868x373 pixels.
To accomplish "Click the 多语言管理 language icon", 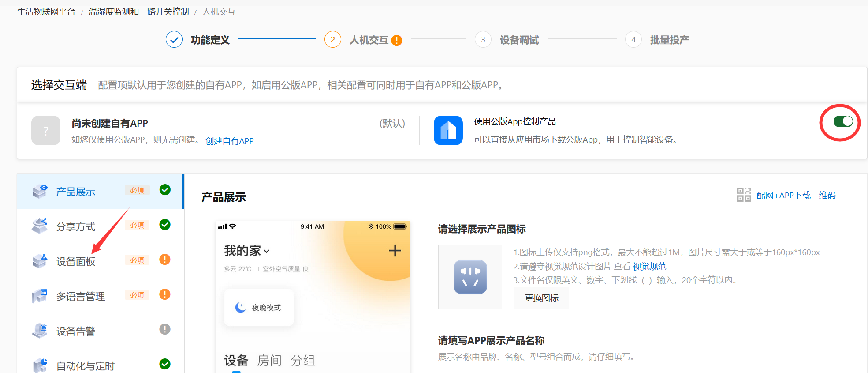I will pos(40,296).
